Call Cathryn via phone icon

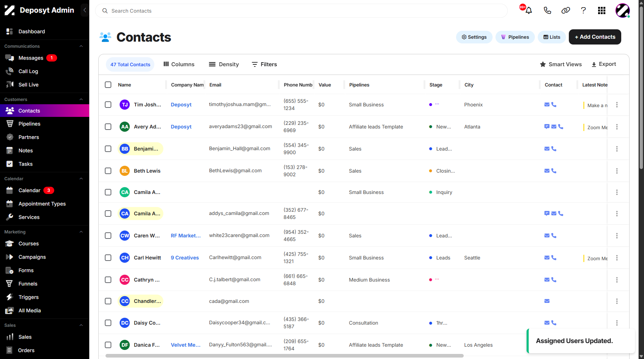pos(554,280)
